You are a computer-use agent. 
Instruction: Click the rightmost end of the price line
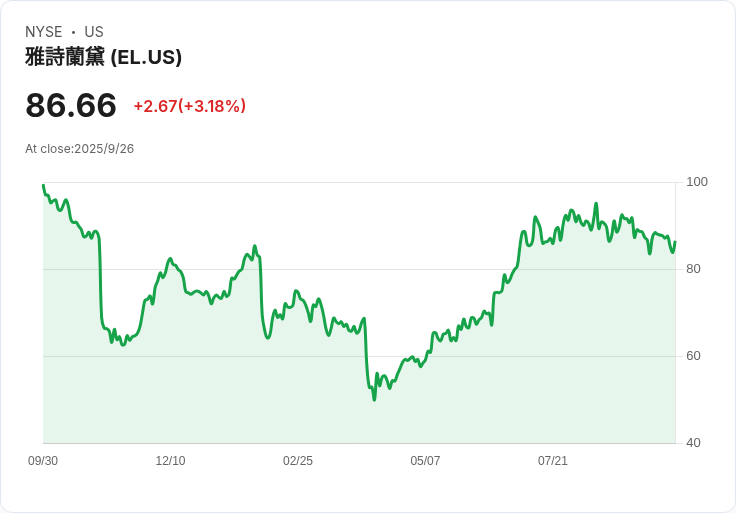pyautogui.click(x=675, y=242)
